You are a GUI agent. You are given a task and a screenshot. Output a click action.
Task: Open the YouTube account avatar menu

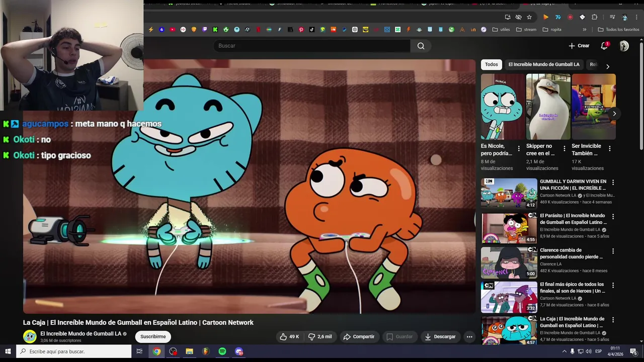[624, 46]
